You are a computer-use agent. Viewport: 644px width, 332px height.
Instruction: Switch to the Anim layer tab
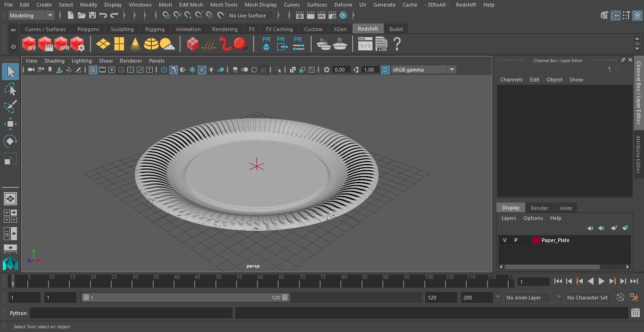pos(565,208)
